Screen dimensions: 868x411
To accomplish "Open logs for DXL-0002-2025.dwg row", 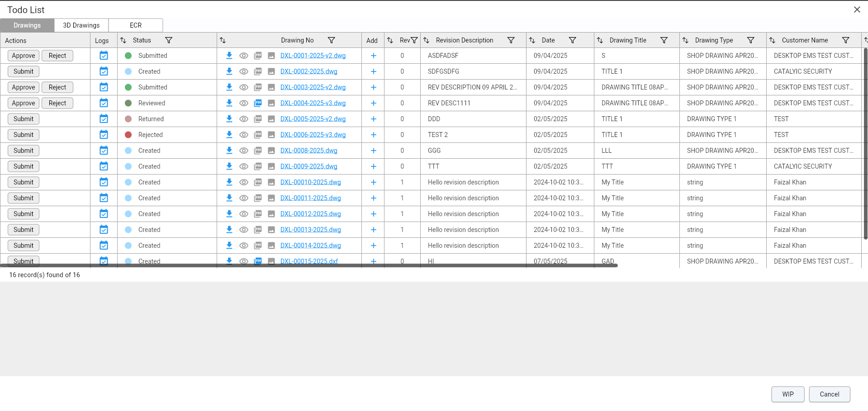I will [104, 71].
